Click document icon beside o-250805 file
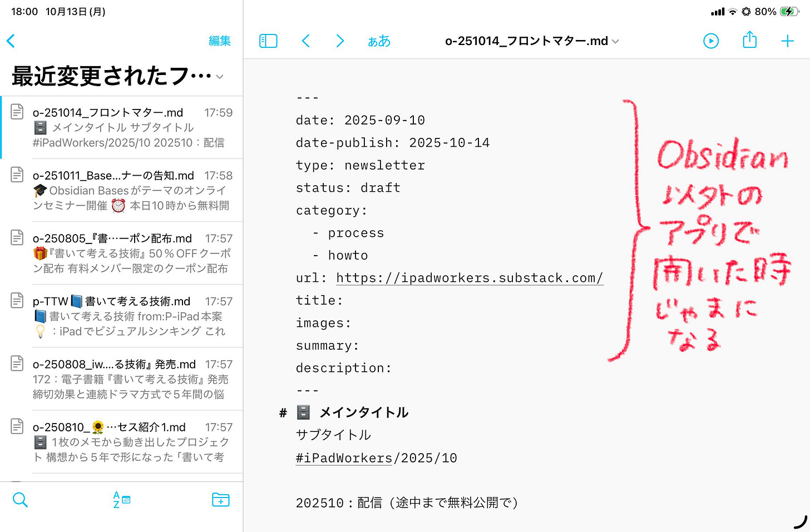 17,237
